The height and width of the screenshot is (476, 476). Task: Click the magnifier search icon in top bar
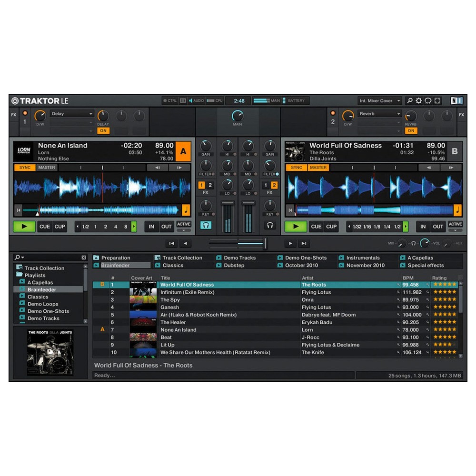[410, 100]
